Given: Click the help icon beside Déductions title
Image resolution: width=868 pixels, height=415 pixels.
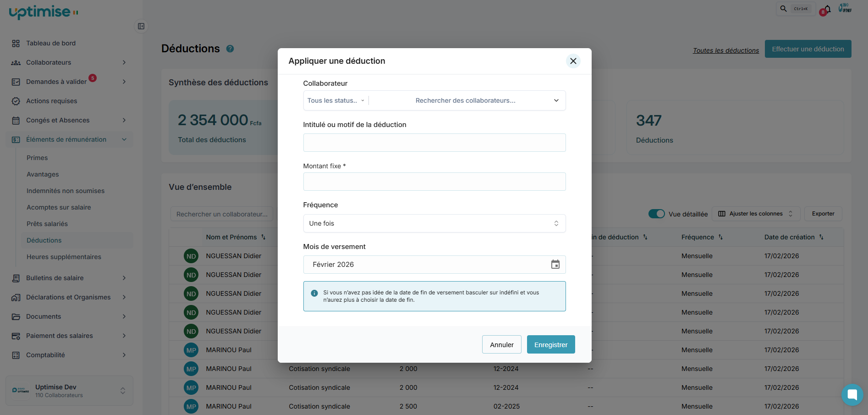Looking at the screenshot, I should [230, 49].
